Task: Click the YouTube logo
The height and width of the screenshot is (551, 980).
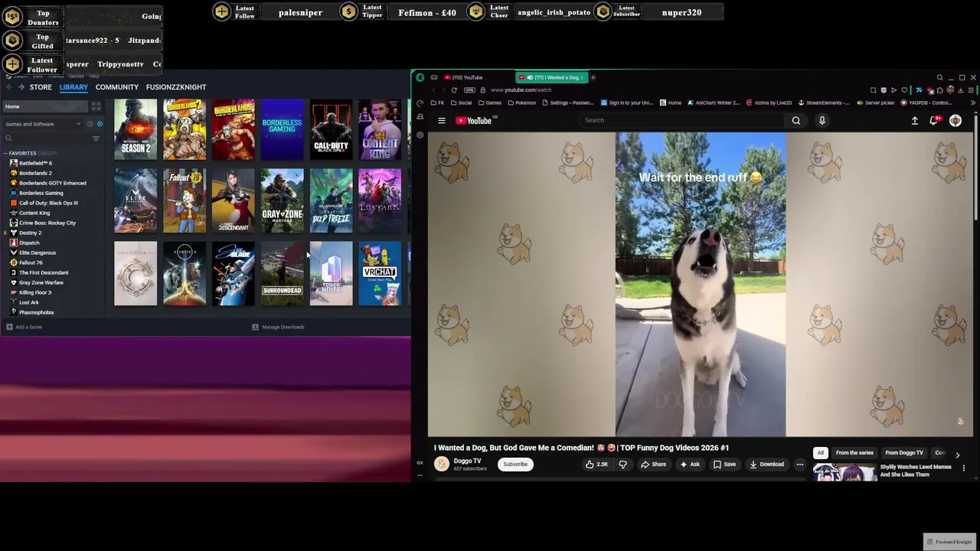Action: point(475,120)
